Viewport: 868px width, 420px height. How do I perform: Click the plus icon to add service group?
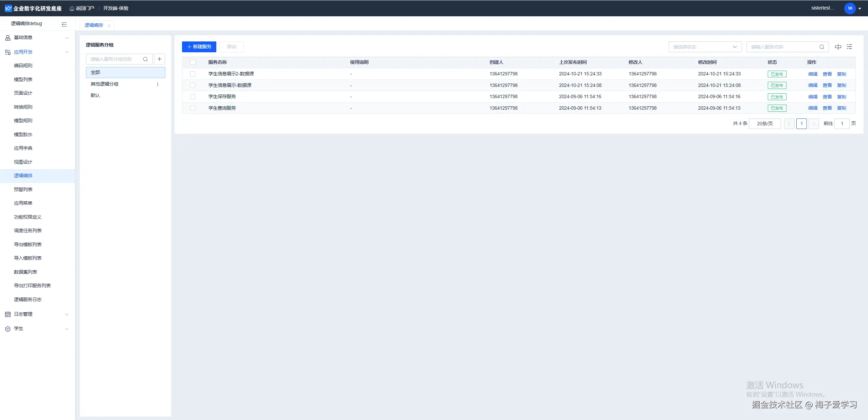click(x=159, y=59)
